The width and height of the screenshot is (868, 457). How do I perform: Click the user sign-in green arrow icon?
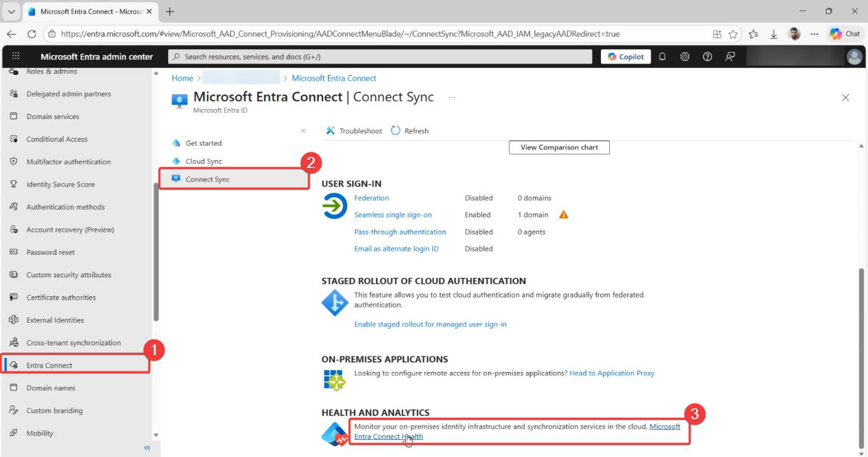334,206
